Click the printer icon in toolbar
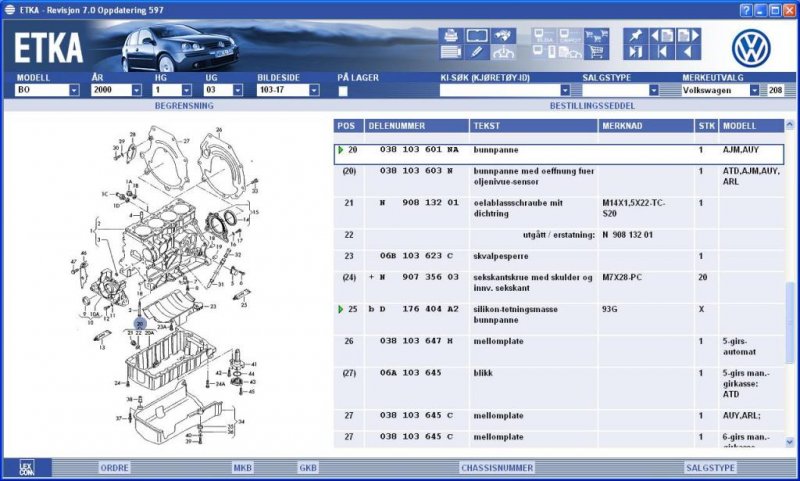Screen dimensions: 800x481 click(451, 36)
